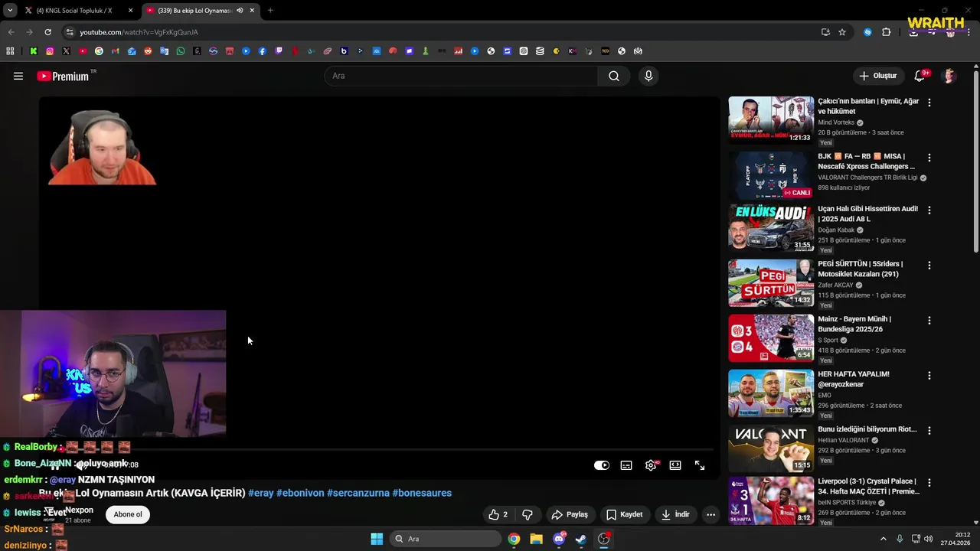The width and height of the screenshot is (980, 551).
Task: Click Paylaş share button
Action: (x=570, y=514)
